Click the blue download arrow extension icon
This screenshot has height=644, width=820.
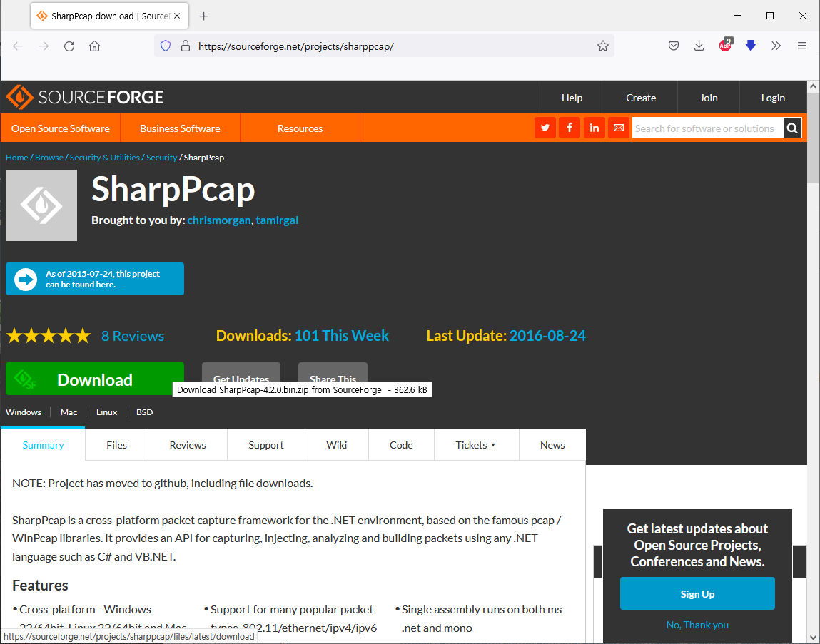pyautogui.click(x=751, y=46)
